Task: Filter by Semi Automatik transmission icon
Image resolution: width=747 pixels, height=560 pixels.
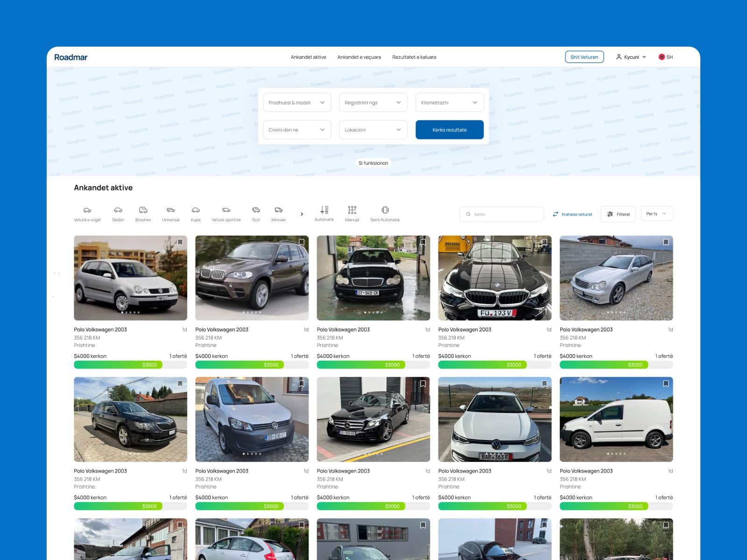Action: pos(385,210)
